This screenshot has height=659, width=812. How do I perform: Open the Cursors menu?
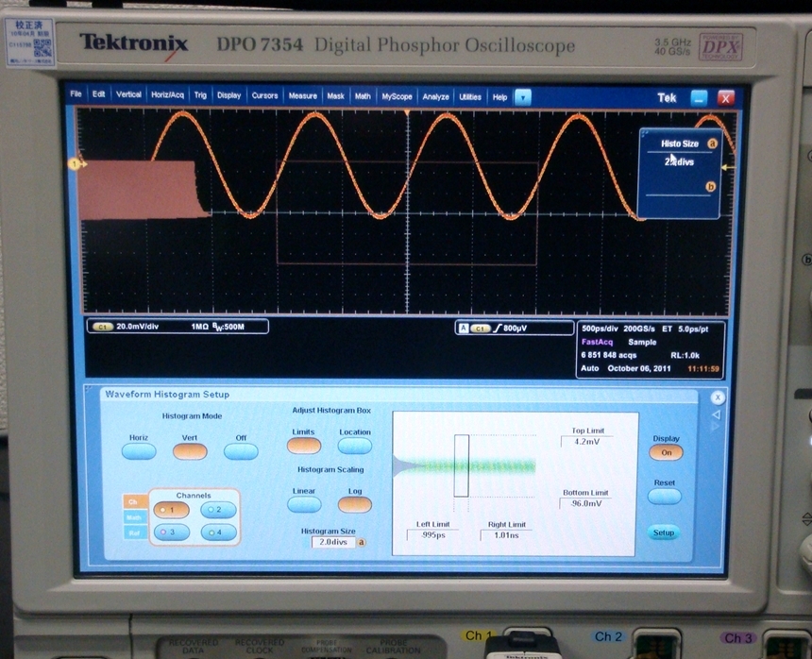[x=264, y=95]
